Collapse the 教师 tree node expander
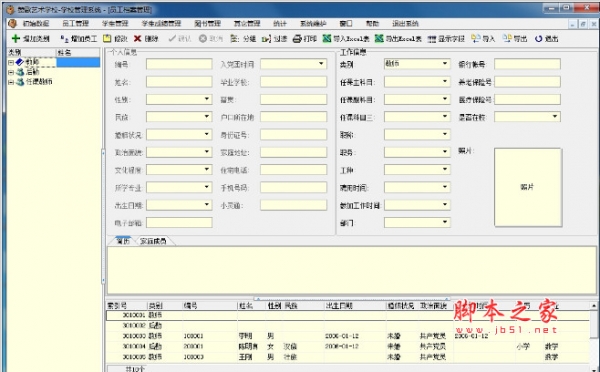The image size is (600, 372). click(11, 62)
